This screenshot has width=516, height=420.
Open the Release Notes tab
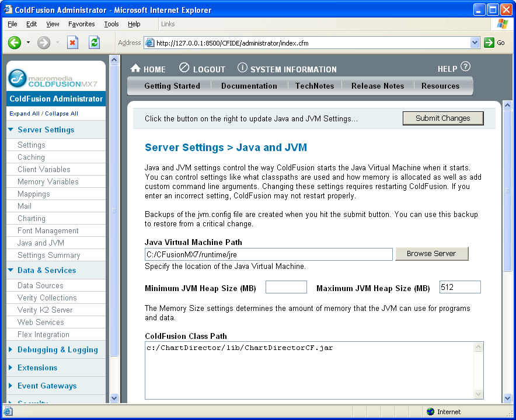click(378, 86)
